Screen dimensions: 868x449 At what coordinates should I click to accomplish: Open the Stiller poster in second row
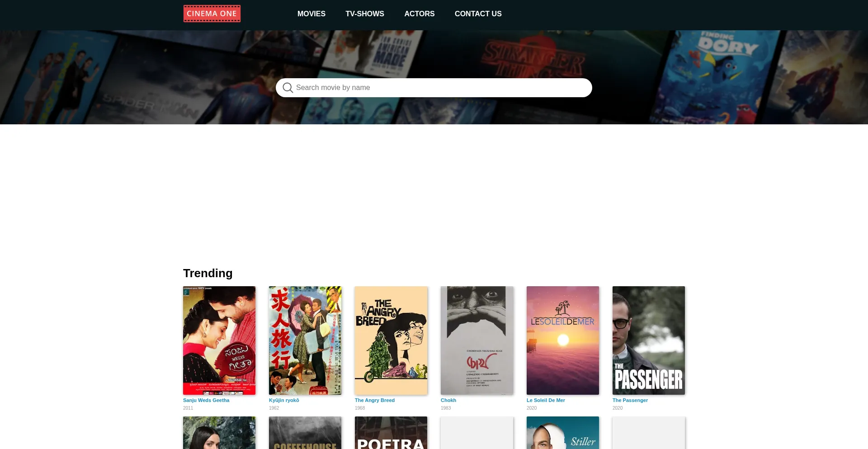tap(562, 433)
